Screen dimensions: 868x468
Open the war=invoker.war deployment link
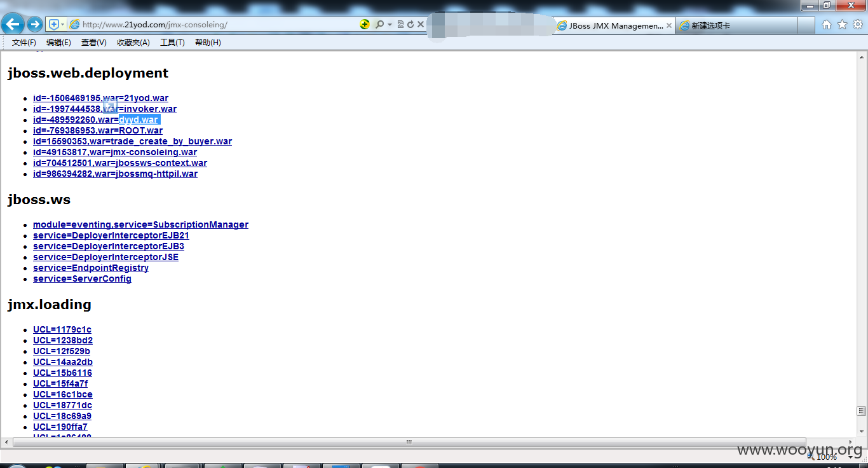point(105,109)
